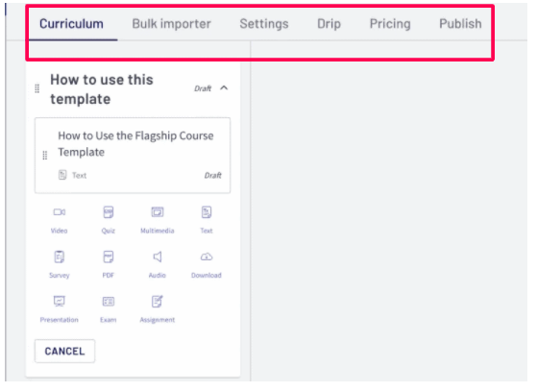
Task: Add a Quiz lesson
Action: pos(109,220)
